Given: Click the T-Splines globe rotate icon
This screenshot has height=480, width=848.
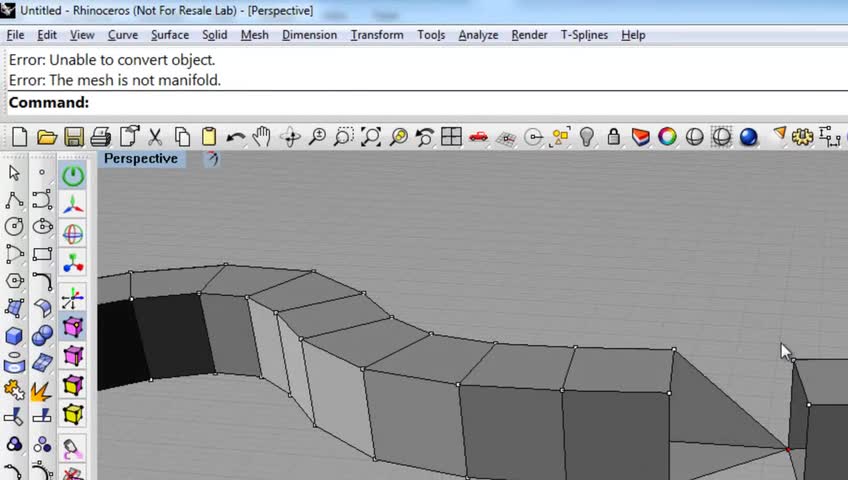Looking at the screenshot, I should pyautogui.click(x=73, y=234).
